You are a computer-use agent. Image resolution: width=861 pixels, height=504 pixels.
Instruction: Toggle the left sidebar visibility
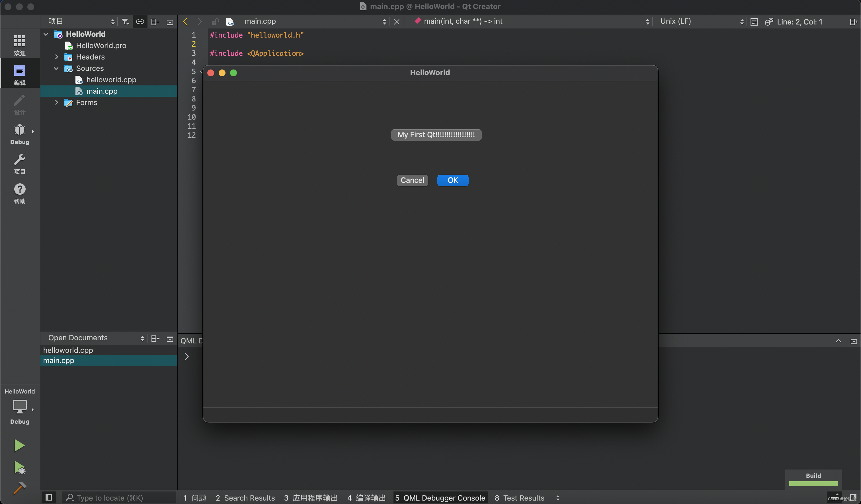coord(48,497)
